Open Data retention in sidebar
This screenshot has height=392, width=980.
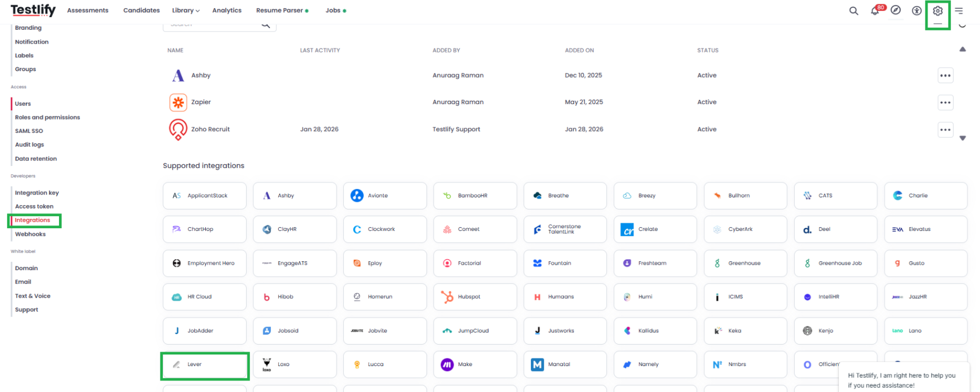36,159
